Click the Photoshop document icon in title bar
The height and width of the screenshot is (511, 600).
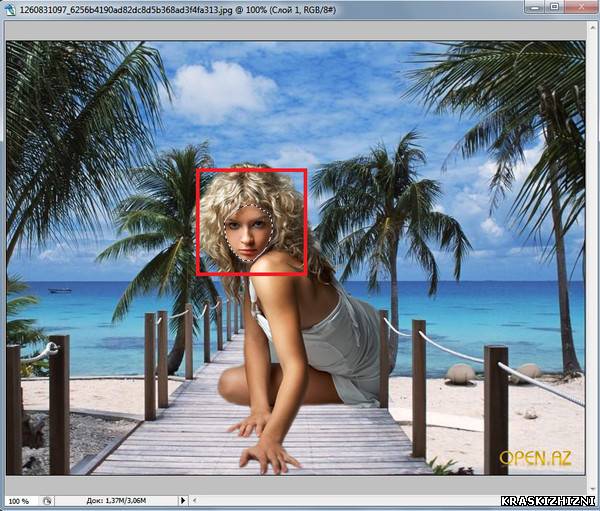pos(9,10)
